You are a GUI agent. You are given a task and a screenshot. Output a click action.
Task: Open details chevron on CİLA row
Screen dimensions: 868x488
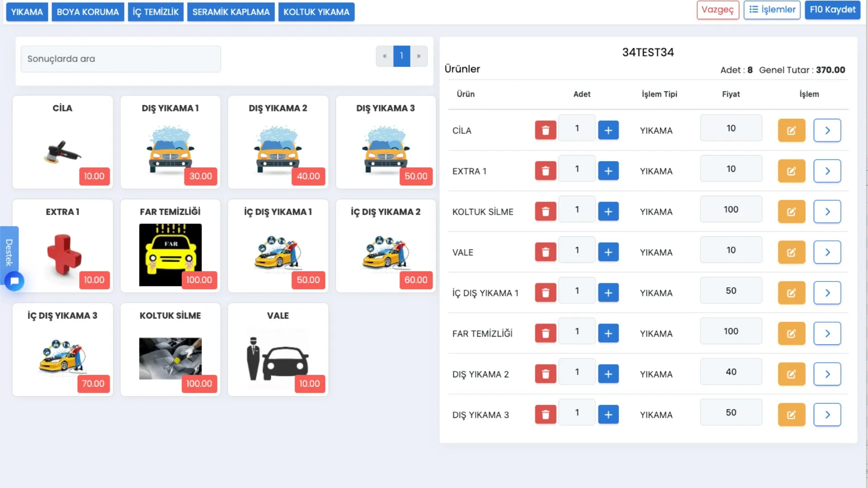827,130
